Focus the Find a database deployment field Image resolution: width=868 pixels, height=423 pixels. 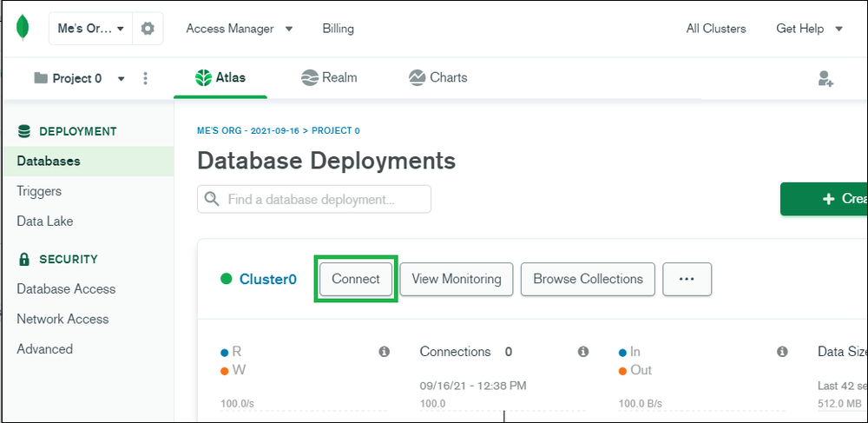coord(314,199)
